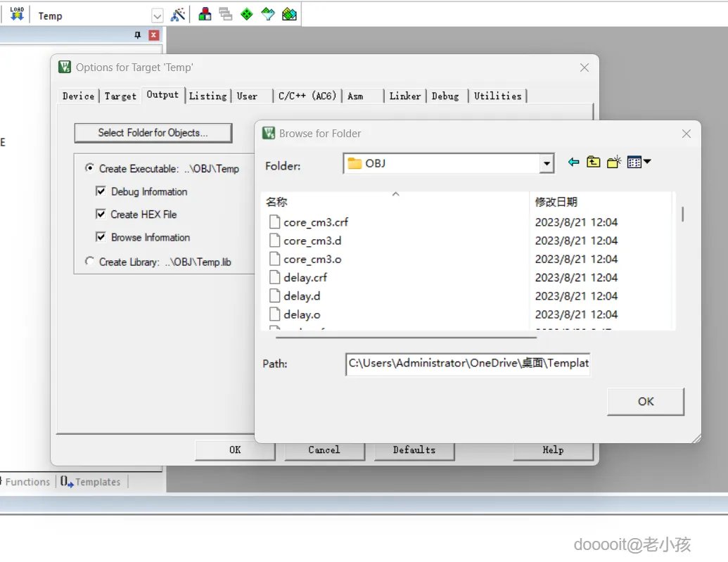Click the File Extensions books icon
This screenshot has width=728, height=562.
click(205, 14)
